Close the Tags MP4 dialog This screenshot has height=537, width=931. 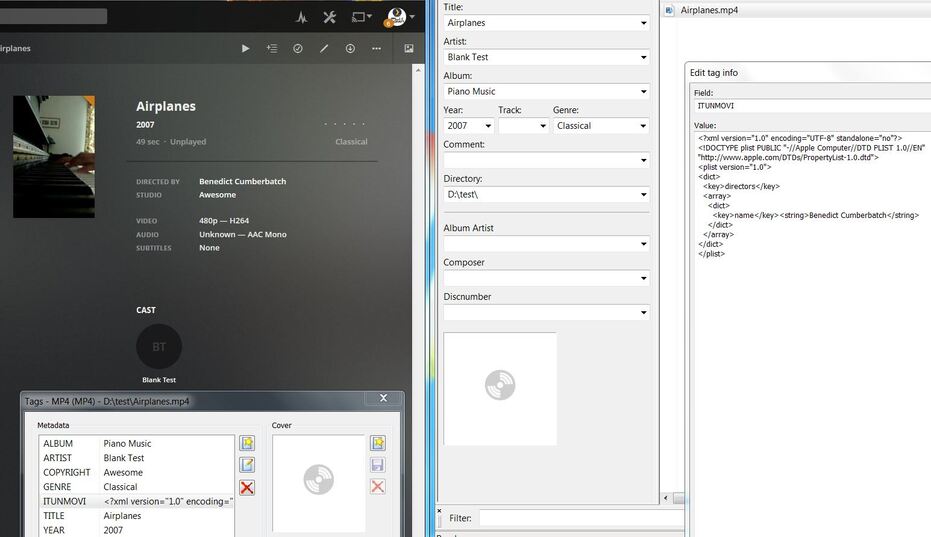click(x=384, y=398)
